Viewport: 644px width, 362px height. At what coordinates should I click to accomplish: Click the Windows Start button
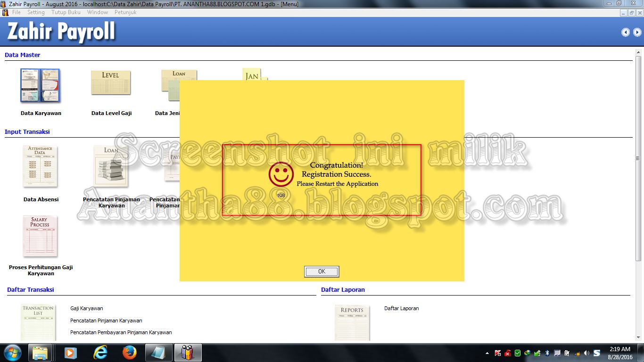point(12,353)
